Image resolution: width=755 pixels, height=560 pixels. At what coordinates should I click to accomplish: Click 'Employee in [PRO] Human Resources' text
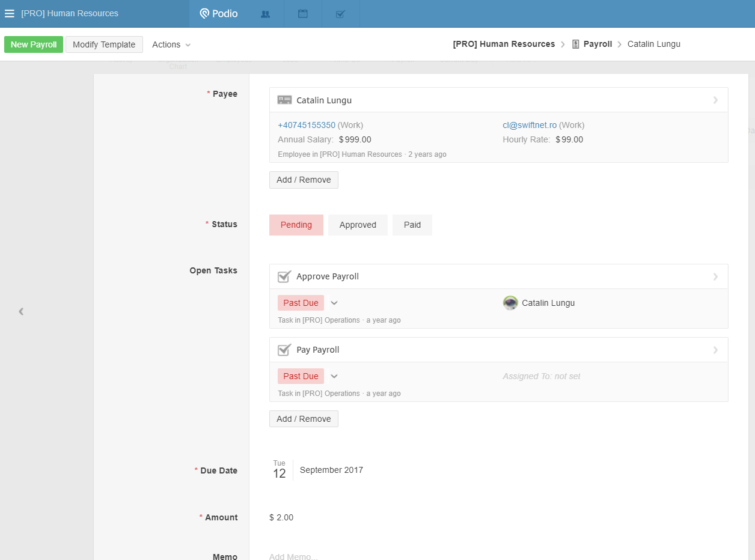pyautogui.click(x=340, y=154)
